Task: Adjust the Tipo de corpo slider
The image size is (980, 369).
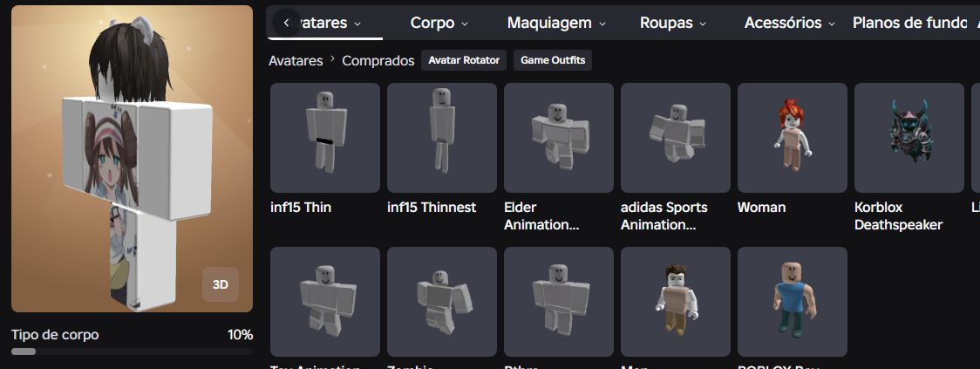Action: pos(132,352)
